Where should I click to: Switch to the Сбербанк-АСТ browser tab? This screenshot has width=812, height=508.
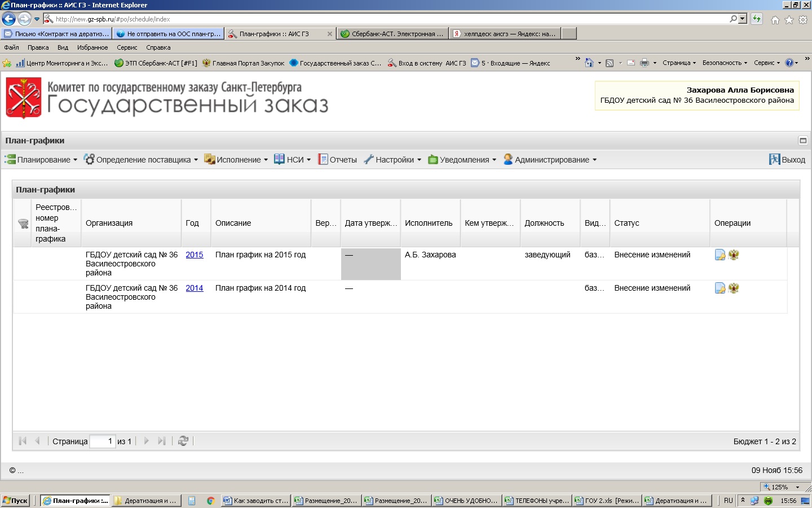(393, 34)
